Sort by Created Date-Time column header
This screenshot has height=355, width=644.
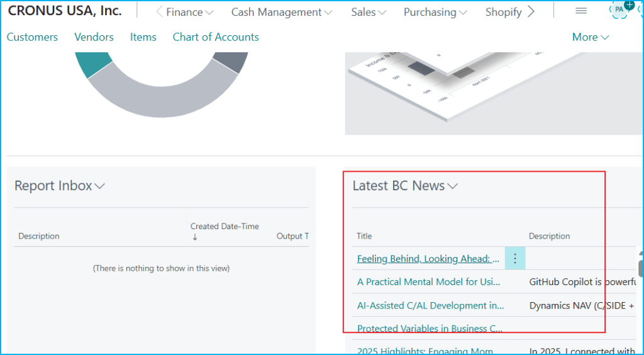[x=225, y=227]
